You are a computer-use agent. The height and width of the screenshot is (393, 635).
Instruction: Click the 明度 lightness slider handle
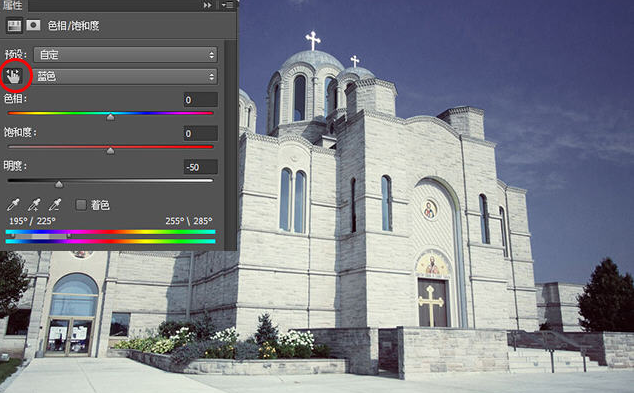pyautogui.click(x=59, y=184)
